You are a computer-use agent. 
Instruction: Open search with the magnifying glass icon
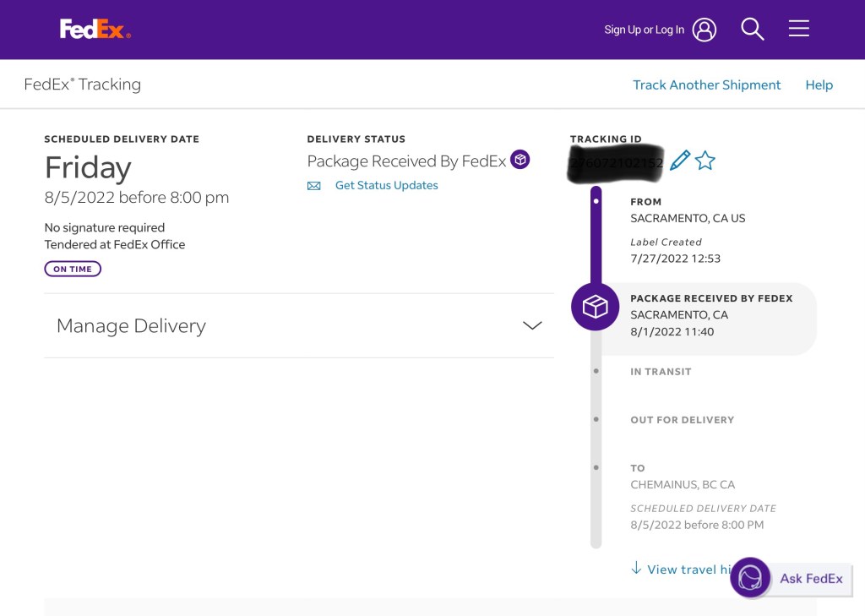tap(752, 30)
